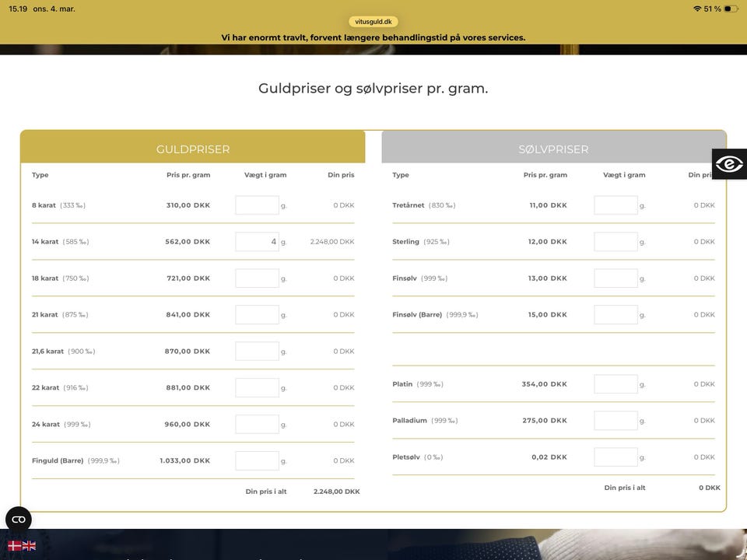This screenshot has height=560, width=747.
Task: Click the Sterling weight input field
Action: click(616, 242)
